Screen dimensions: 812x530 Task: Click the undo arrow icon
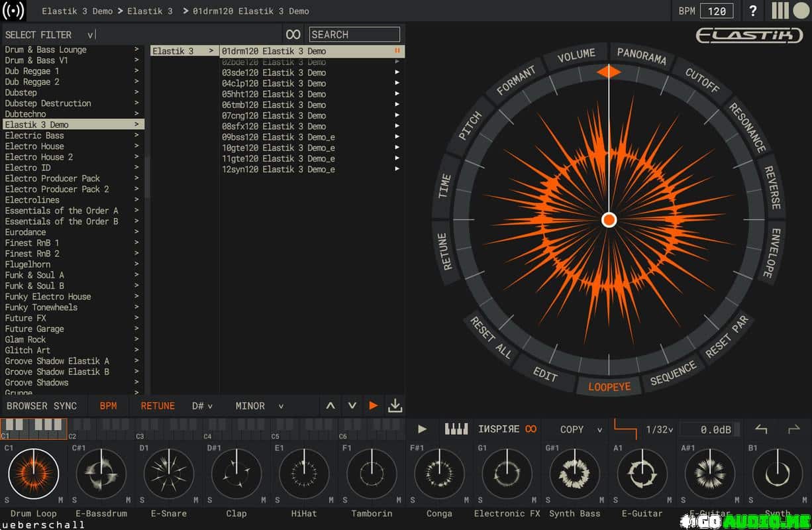coord(761,429)
